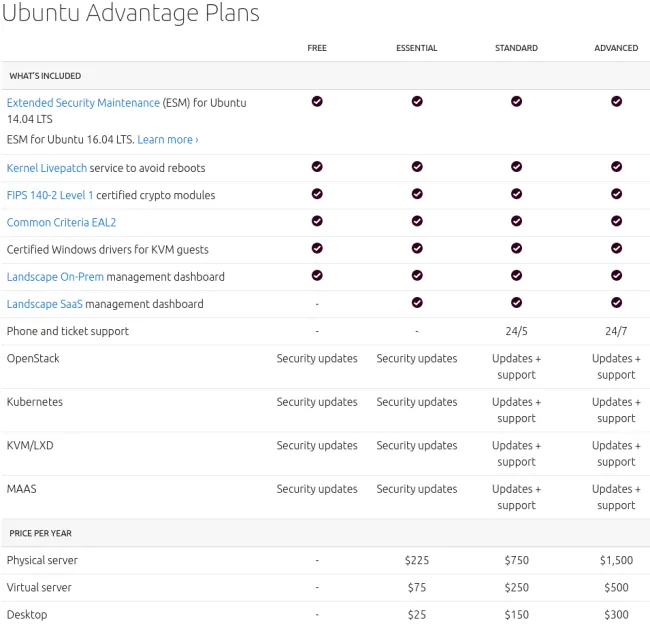Click Common Criteria checkmark under Standard

tap(517, 221)
